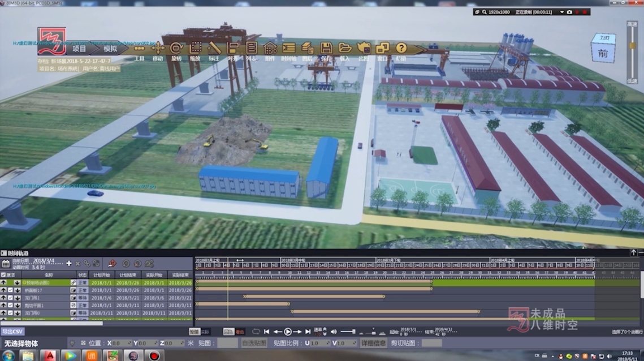This screenshot has height=361, width=644.
Task: Open the 项目 (Project) menu tab
Action: (79, 49)
